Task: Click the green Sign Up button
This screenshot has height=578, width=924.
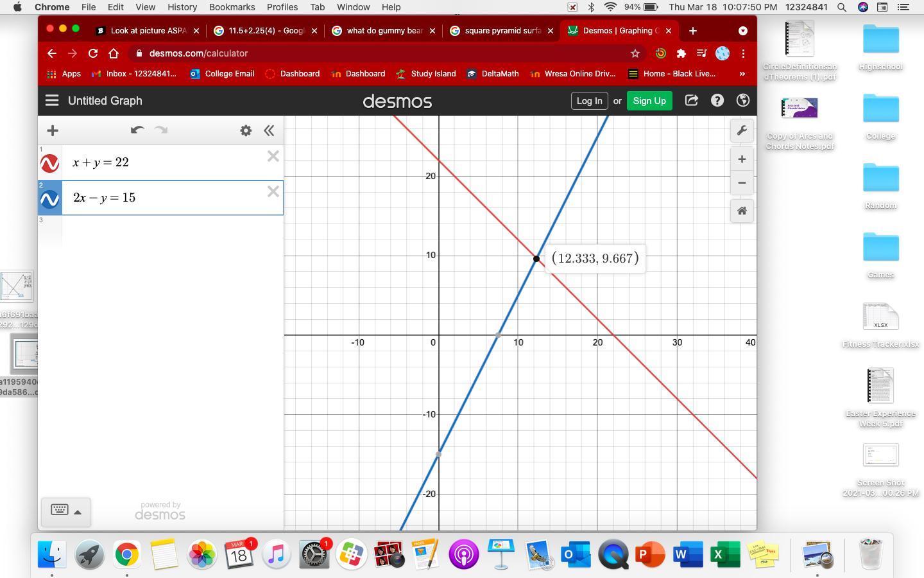Action: 649,101
